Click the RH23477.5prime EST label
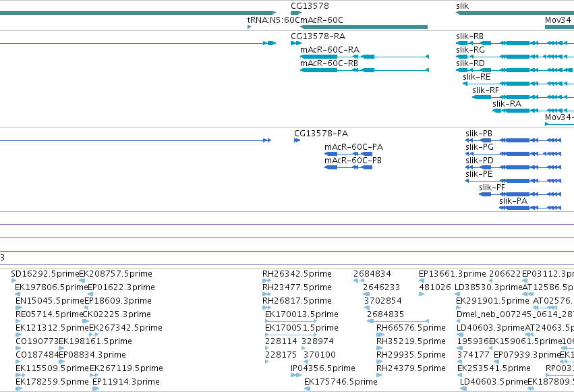574x392 pixels. [297, 287]
